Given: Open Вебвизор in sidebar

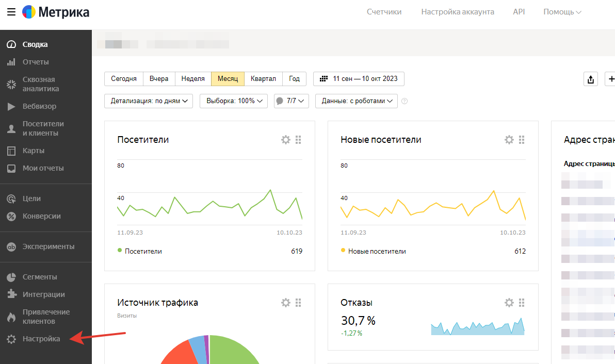Looking at the screenshot, I should [39, 106].
